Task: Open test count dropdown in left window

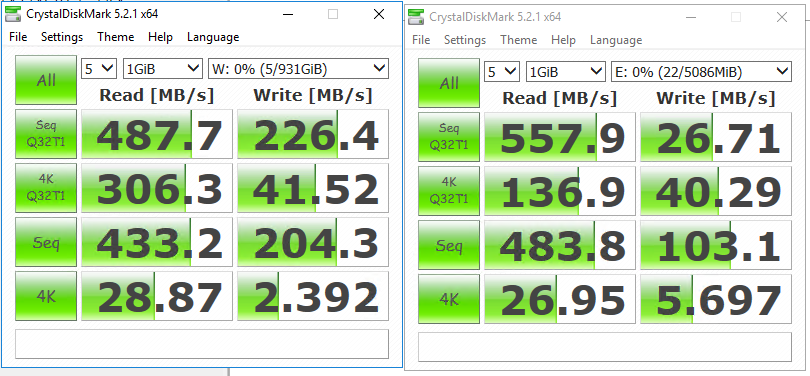Action: click(99, 68)
